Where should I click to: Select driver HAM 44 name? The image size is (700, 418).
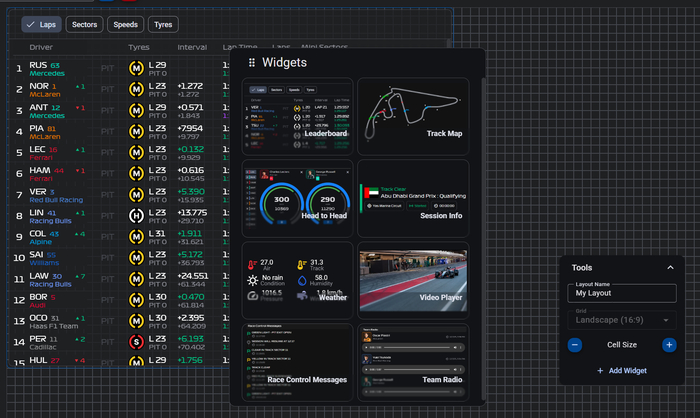tap(46, 170)
